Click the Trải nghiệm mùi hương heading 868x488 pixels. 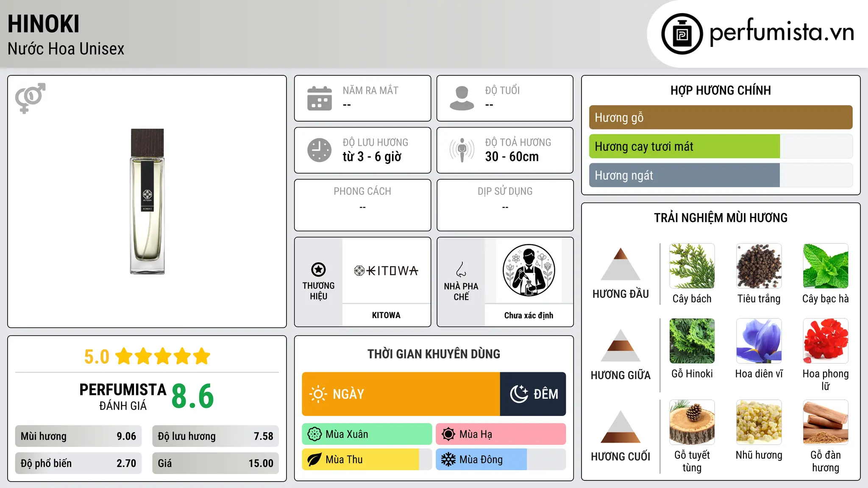(721, 218)
